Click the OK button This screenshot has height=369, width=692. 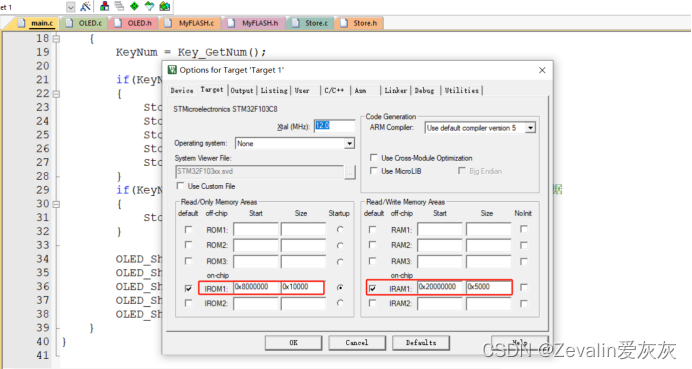pos(293,343)
